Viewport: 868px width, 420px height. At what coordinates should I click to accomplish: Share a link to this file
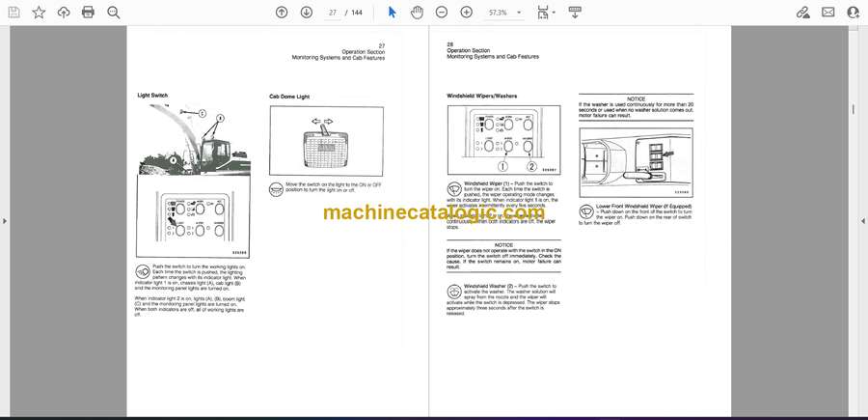802,13
